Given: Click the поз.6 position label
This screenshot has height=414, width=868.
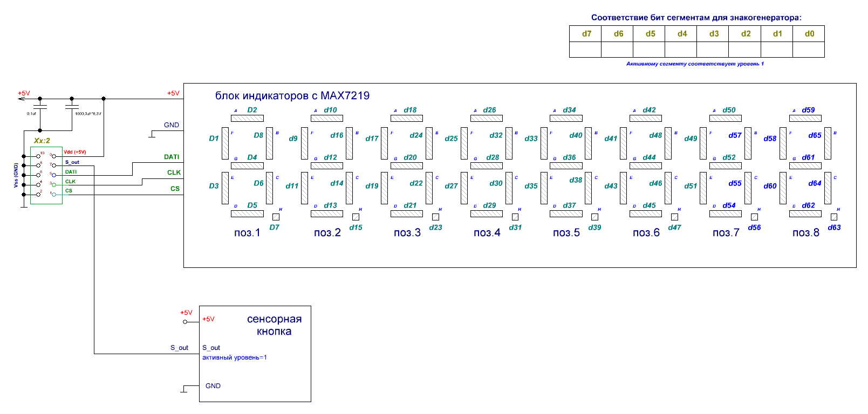Looking at the screenshot, I should 646,233.
